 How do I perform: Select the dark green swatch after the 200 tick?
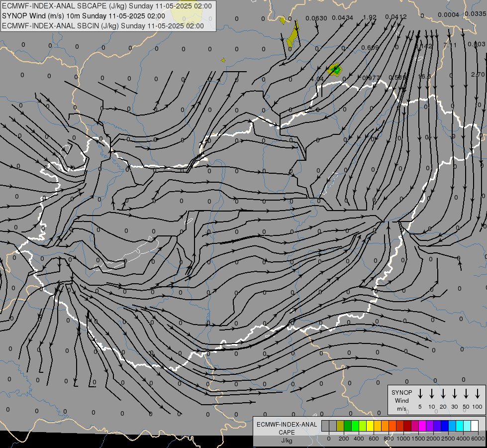coord(348,426)
